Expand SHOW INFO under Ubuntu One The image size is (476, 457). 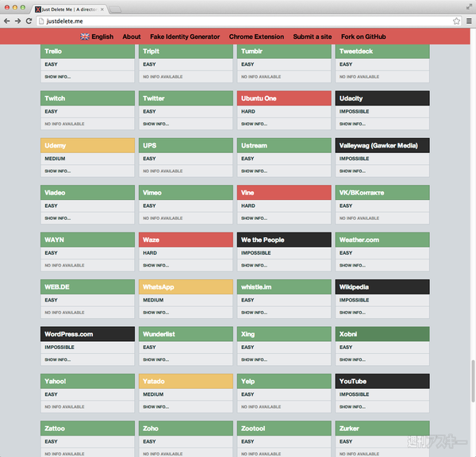[255, 124]
